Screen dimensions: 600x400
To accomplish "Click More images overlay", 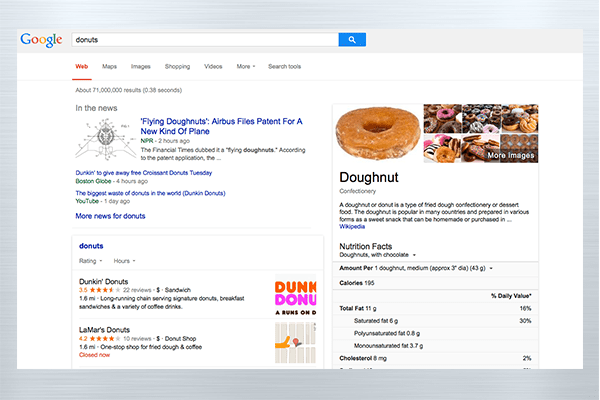I will click(x=510, y=155).
